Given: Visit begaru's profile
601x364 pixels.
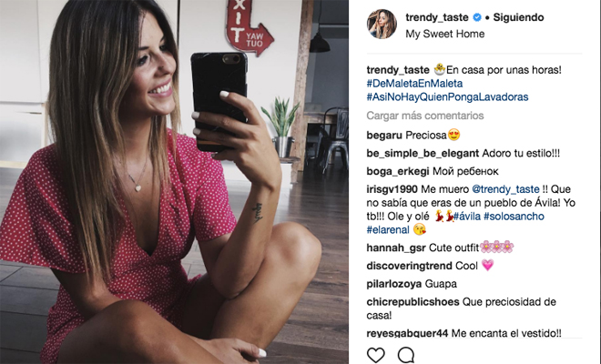Looking at the screenshot, I should click(x=384, y=136).
